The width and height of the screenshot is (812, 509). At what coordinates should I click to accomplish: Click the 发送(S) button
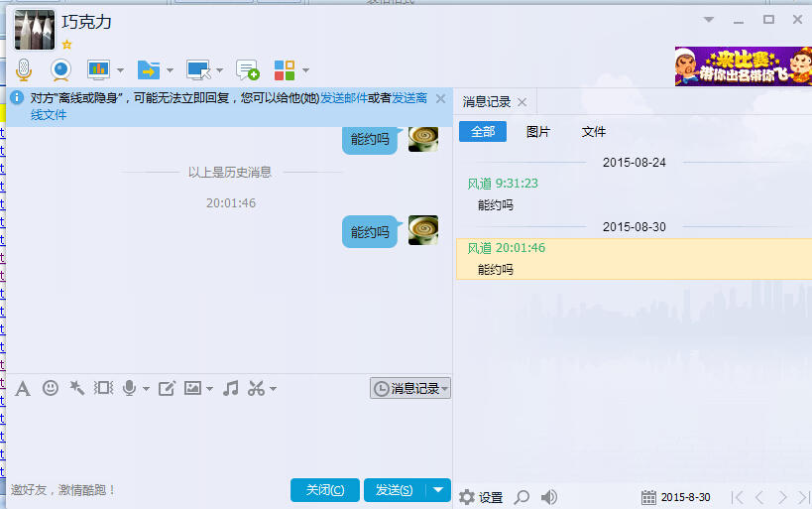click(x=394, y=490)
